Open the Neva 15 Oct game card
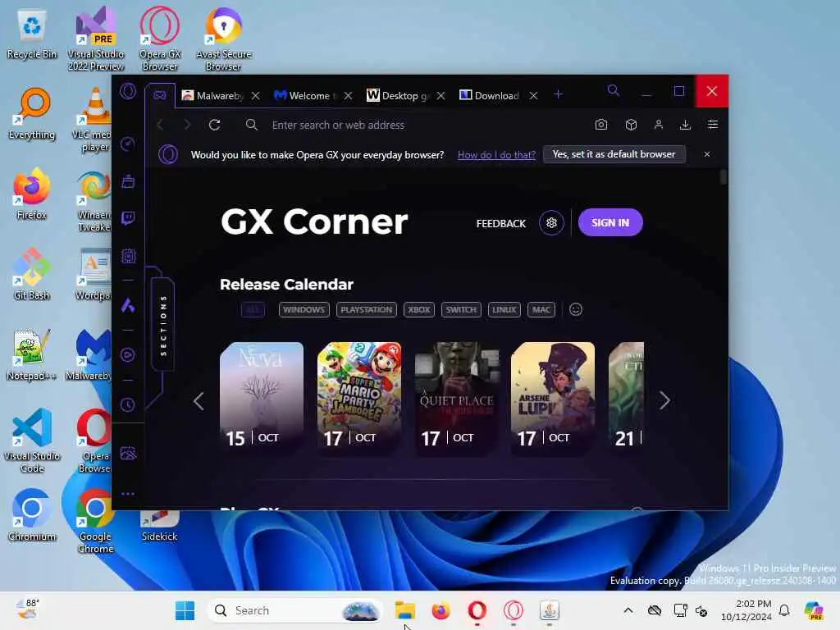 pos(262,399)
